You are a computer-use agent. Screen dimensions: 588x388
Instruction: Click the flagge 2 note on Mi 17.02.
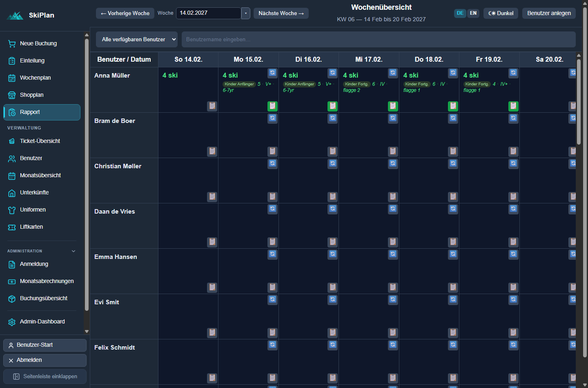click(352, 90)
